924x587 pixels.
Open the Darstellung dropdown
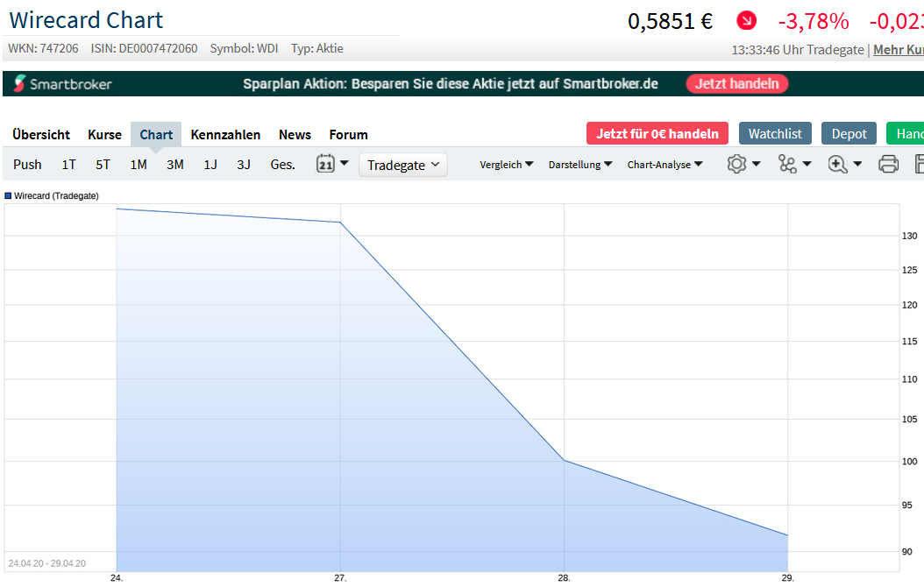coord(579,164)
